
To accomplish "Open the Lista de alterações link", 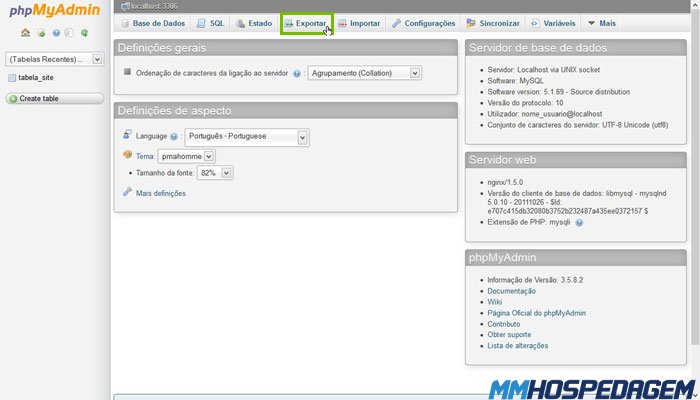I will click(x=517, y=346).
